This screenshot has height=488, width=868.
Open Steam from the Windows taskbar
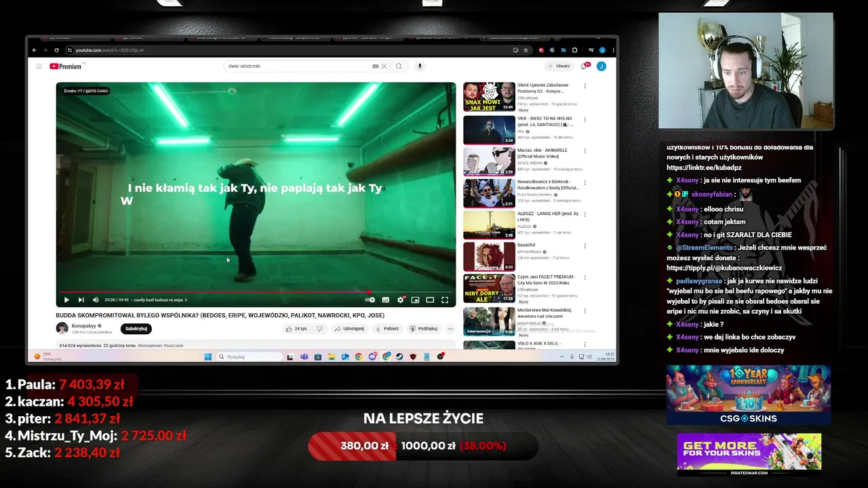click(x=399, y=357)
